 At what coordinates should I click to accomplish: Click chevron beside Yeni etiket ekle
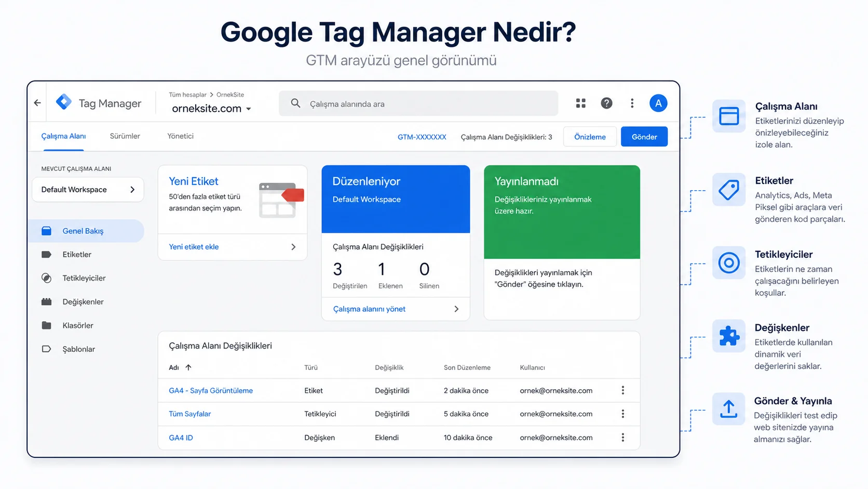click(293, 247)
